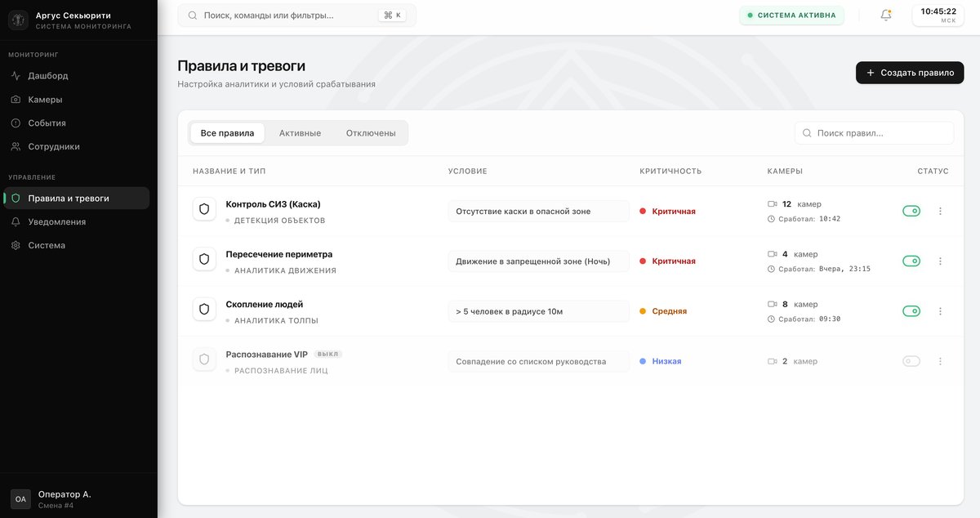
Task: Click the Система активна status badge
Action: 791,16
